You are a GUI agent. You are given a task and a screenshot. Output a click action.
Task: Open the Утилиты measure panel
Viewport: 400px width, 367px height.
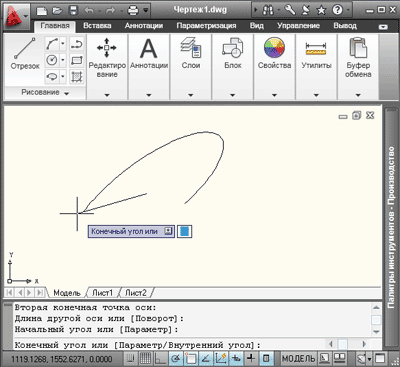tap(316, 53)
